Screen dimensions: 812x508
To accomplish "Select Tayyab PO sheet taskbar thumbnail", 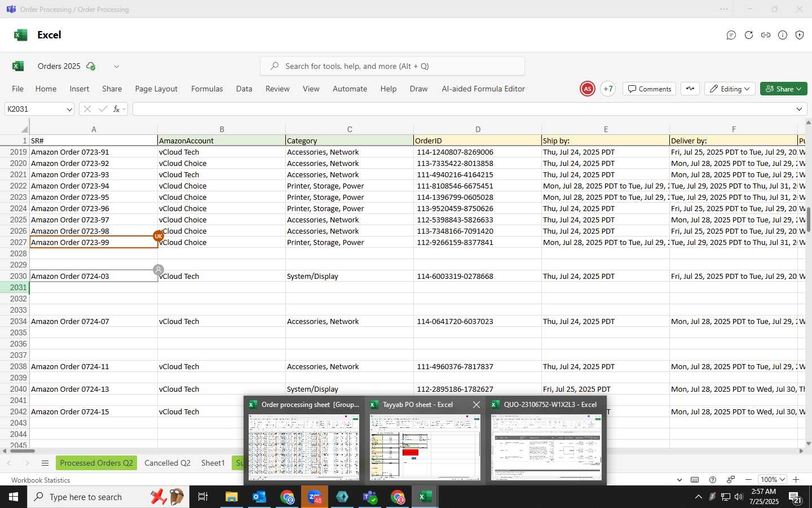I will (425, 441).
